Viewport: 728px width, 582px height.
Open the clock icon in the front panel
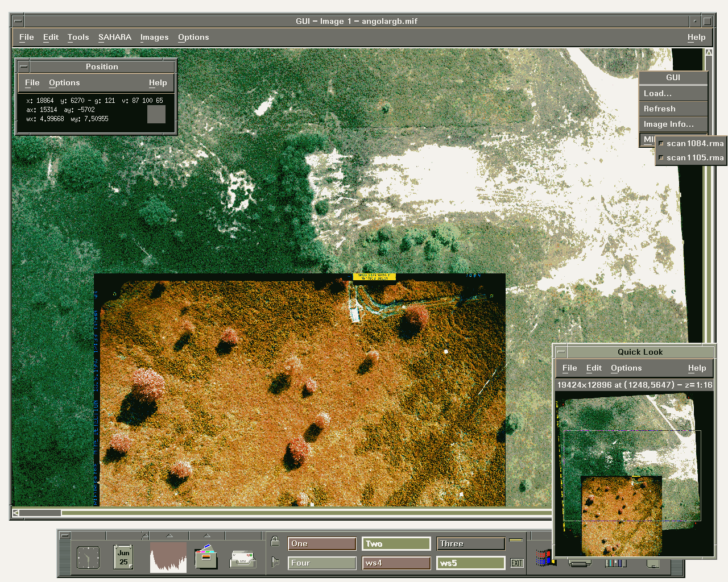pyautogui.click(x=88, y=558)
